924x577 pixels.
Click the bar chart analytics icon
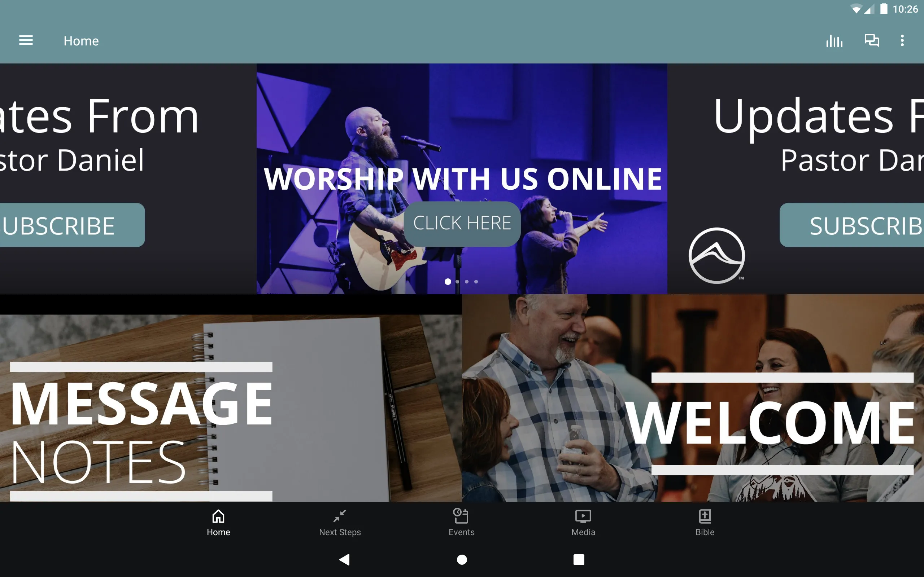833,40
